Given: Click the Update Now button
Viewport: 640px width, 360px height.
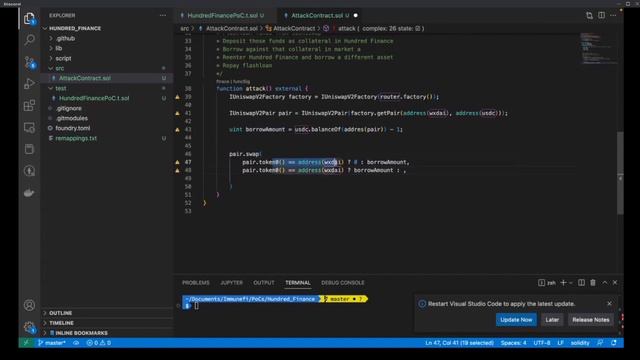Looking at the screenshot, I should (516, 320).
